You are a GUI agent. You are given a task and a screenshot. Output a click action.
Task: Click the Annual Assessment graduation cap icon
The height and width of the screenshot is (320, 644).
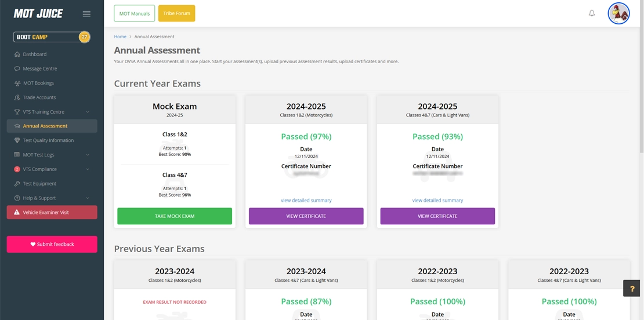(x=17, y=126)
